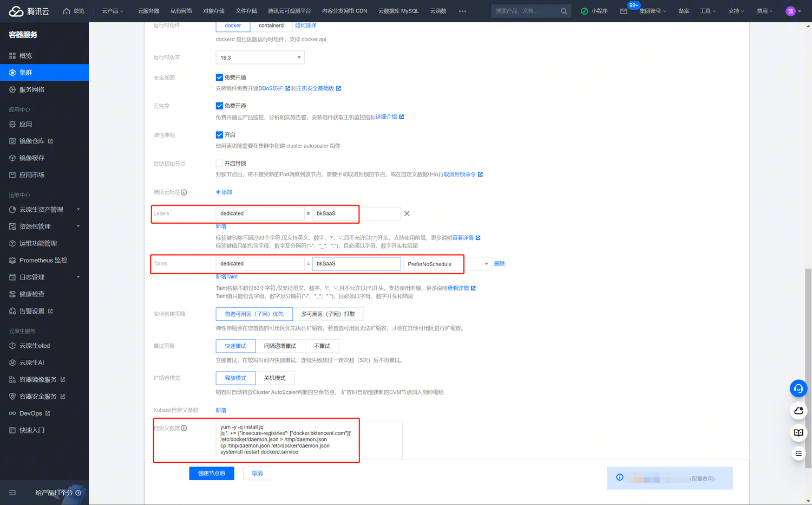812x505 pixels.
Task: Click the 新增Taint link
Action: coord(227,277)
